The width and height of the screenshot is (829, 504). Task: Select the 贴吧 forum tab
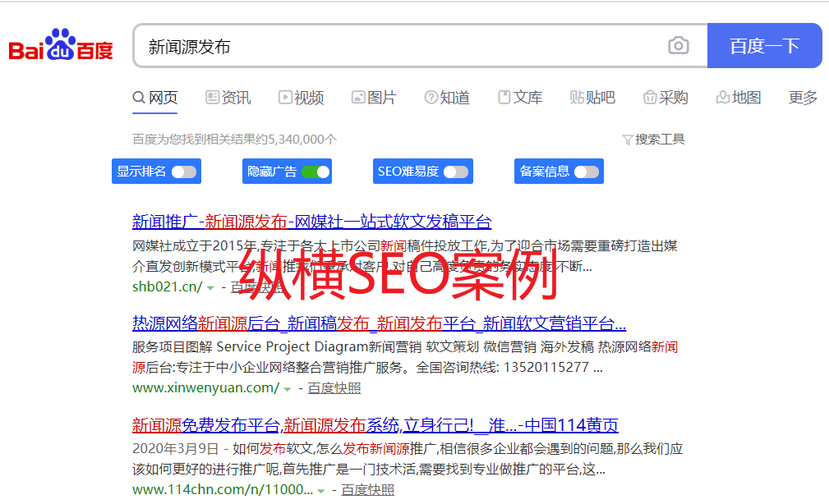[x=592, y=98]
